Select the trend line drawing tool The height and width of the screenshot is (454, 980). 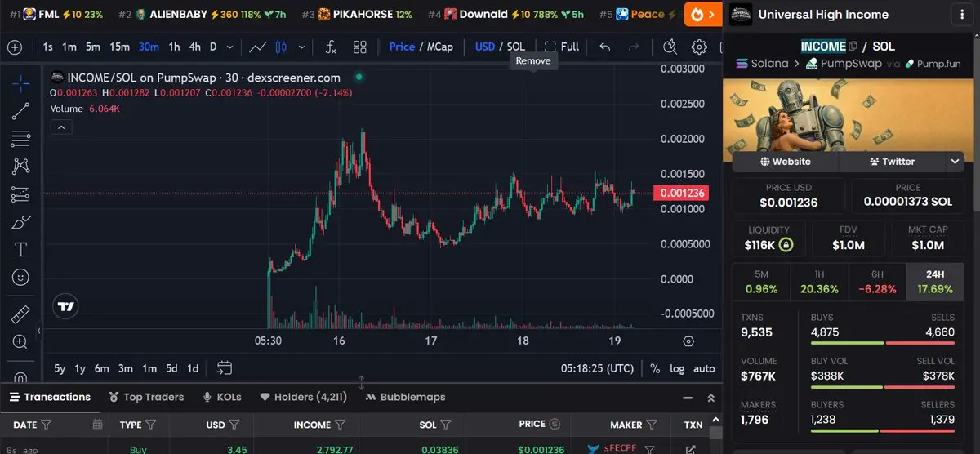[21, 111]
